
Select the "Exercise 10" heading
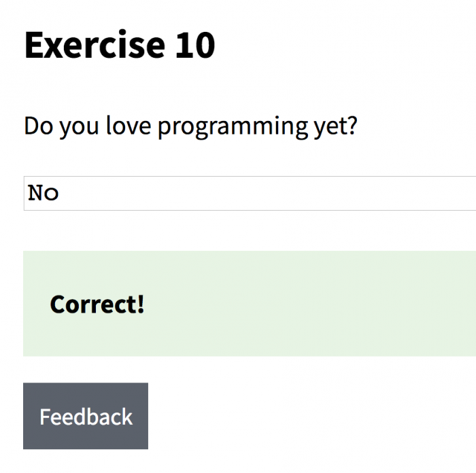[120, 46]
